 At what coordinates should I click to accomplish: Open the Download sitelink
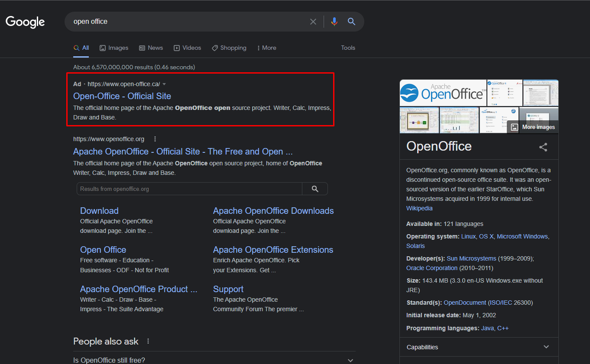[x=99, y=211]
